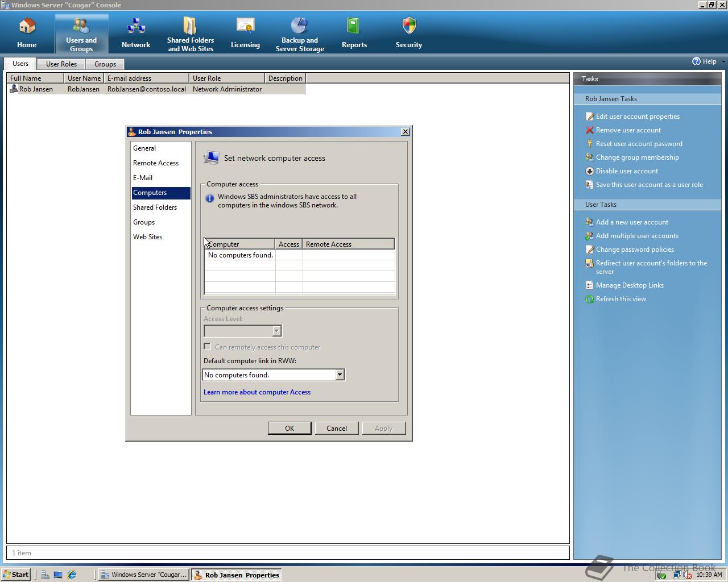The height and width of the screenshot is (582, 728).
Task: Select RobJansen@contoso.local email cell
Action: pyautogui.click(x=147, y=89)
